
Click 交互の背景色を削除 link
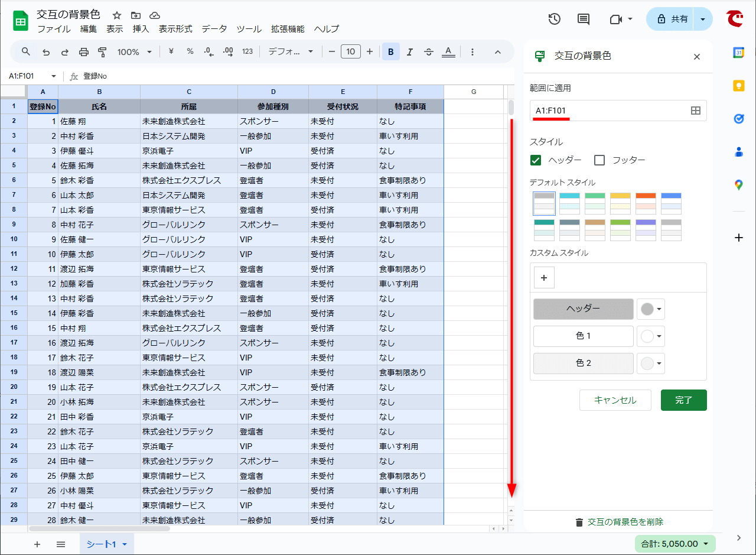pos(618,522)
